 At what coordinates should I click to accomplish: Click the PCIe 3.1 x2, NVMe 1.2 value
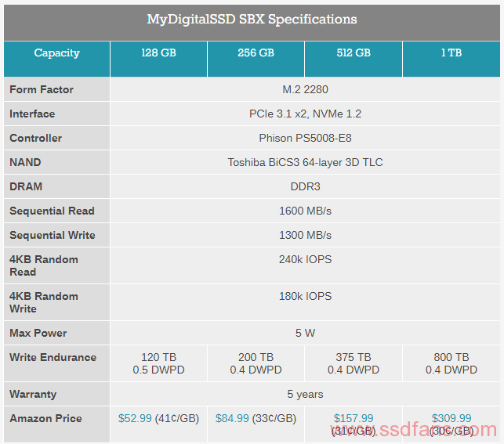click(x=305, y=114)
